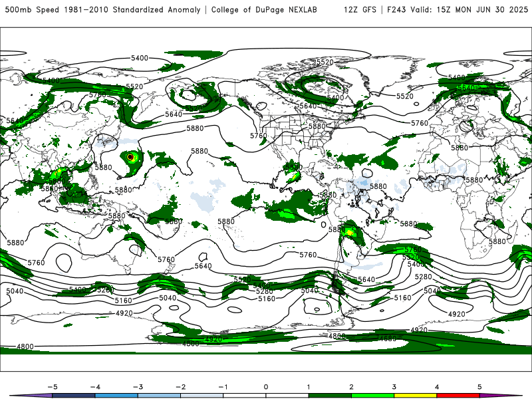Click the '1' colorbar tick label
This screenshot has height=399, width=532.
[x=309, y=387]
